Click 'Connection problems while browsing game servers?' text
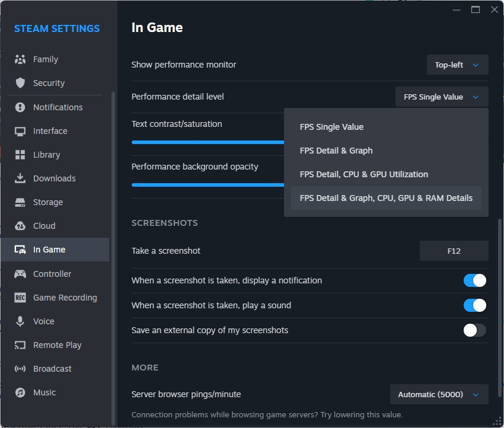504x428 pixels. pos(224,415)
